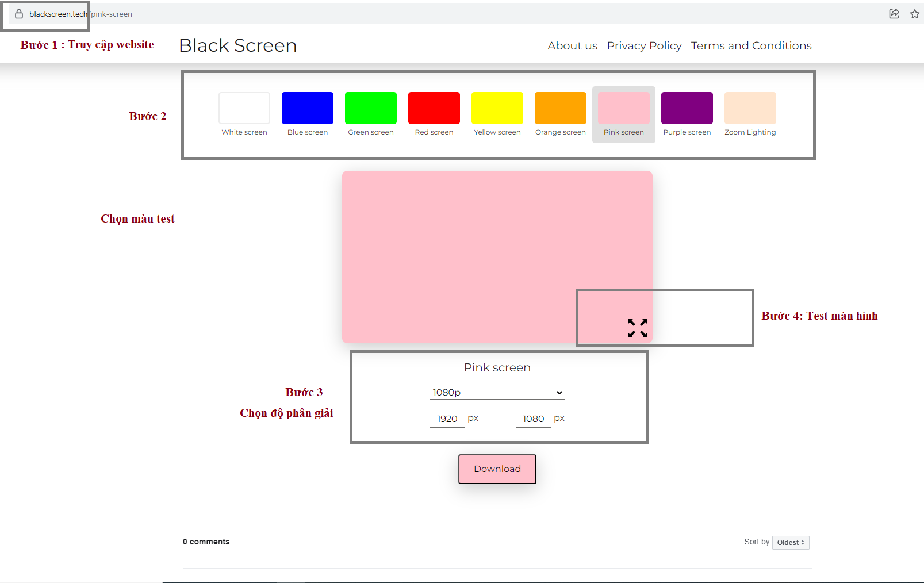
Task: Select the White screen color tile
Action: [244, 108]
